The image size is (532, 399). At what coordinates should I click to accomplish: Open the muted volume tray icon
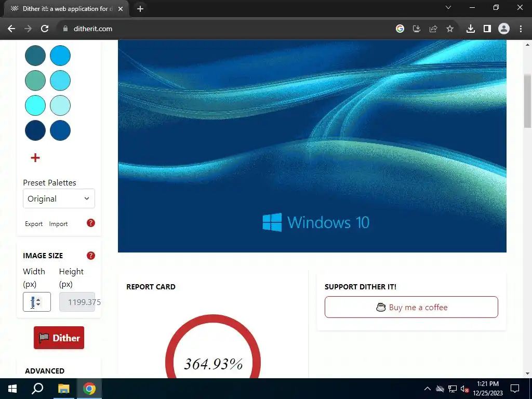click(x=464, y=389)
